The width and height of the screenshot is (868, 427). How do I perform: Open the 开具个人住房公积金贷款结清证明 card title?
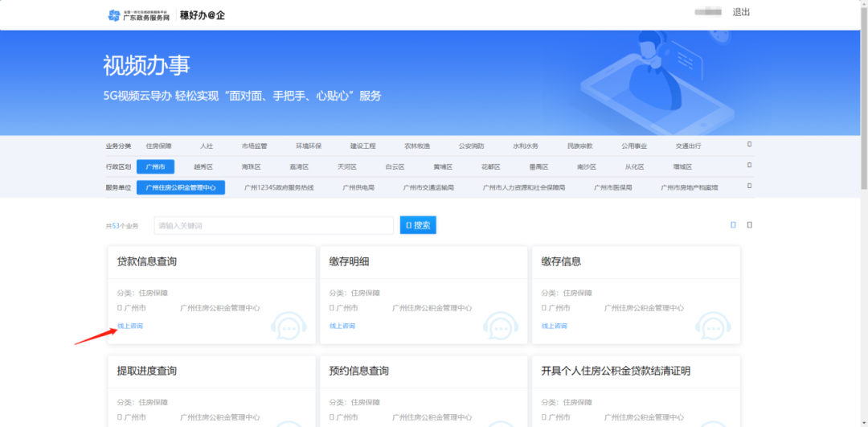tap(616, 371)
